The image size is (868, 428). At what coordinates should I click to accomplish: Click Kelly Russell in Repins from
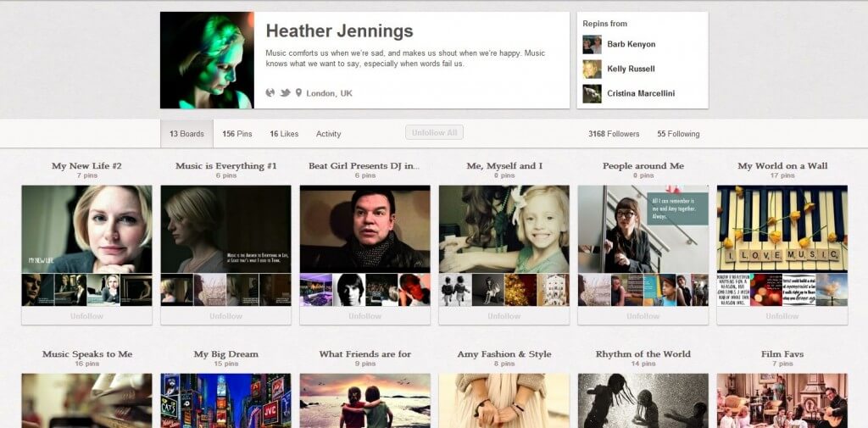(631, 69)
